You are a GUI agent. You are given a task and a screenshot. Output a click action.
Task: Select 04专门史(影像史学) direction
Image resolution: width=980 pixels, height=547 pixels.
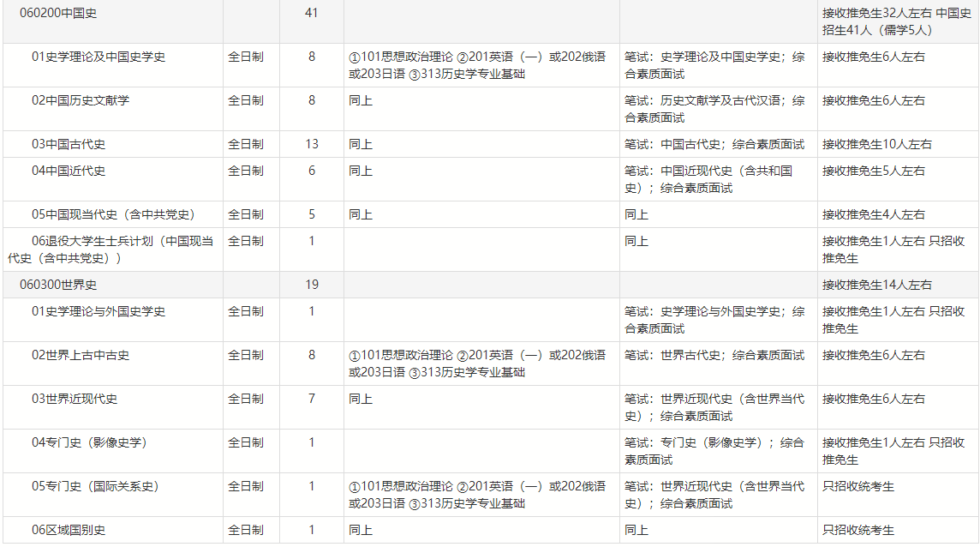tap(89, 442)
